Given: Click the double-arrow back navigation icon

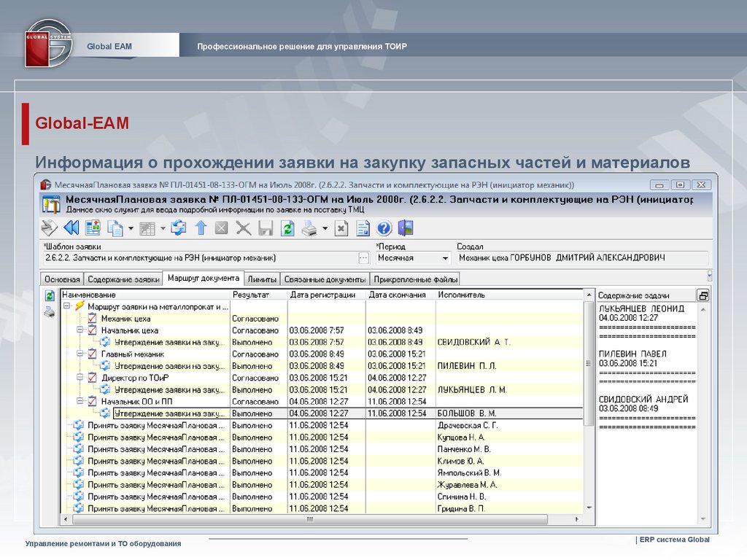Looking at the screenshot, I should tap(71, 228).
